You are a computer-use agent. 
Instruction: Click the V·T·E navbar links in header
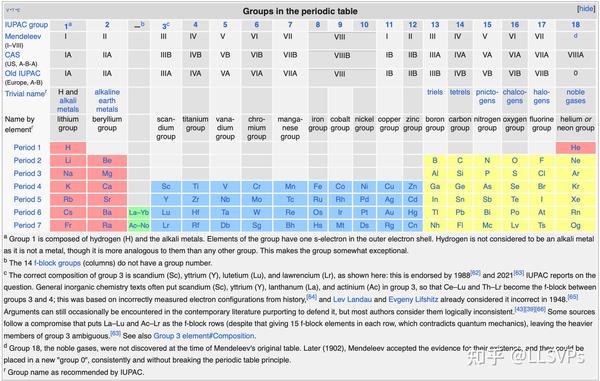pyautogui.click(x=13, y=10)
